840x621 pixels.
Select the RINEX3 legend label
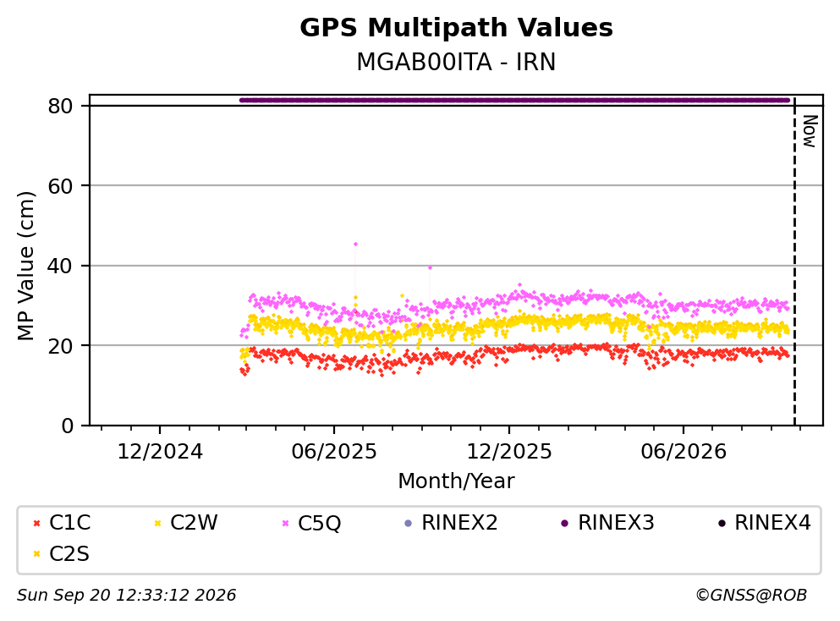(616, 523)
